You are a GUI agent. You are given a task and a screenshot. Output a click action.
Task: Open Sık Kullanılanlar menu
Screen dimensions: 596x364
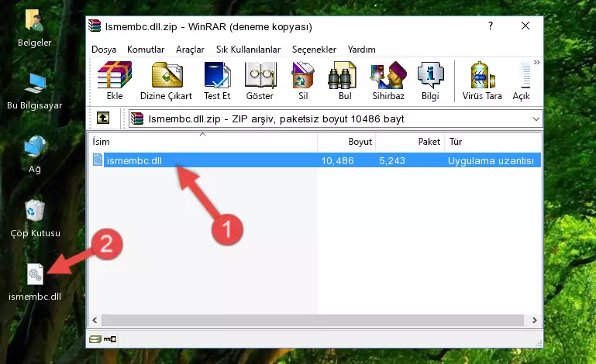pyautogui.click(x=248, y=50)
